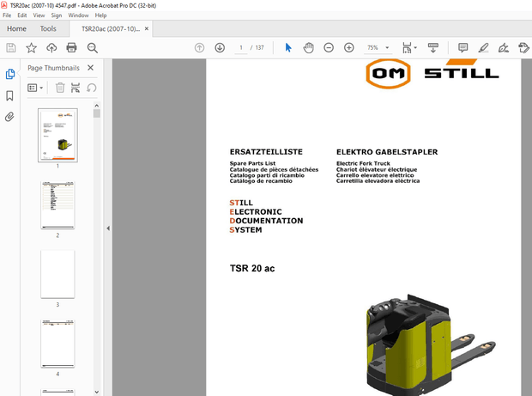Open the Edit menu

(x=22, y=15)
